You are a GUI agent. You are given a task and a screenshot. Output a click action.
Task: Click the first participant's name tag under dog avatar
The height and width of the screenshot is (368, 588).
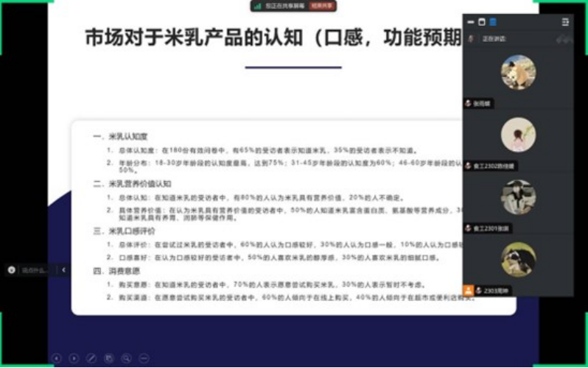(x=478, y=104)
